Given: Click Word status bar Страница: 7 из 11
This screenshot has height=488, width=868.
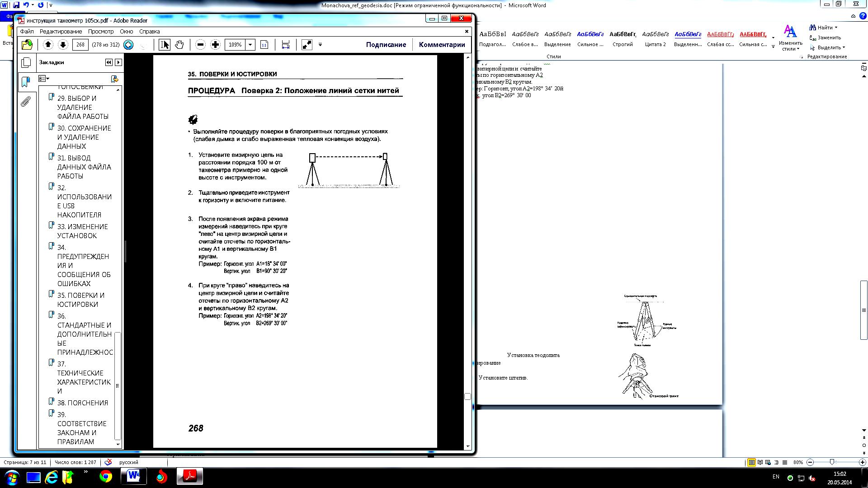Looking at the screenshot, I should [x=25, y=462].
